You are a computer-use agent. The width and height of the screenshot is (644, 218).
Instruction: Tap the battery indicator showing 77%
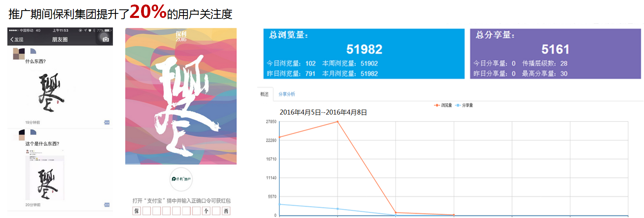pos(104,31)
